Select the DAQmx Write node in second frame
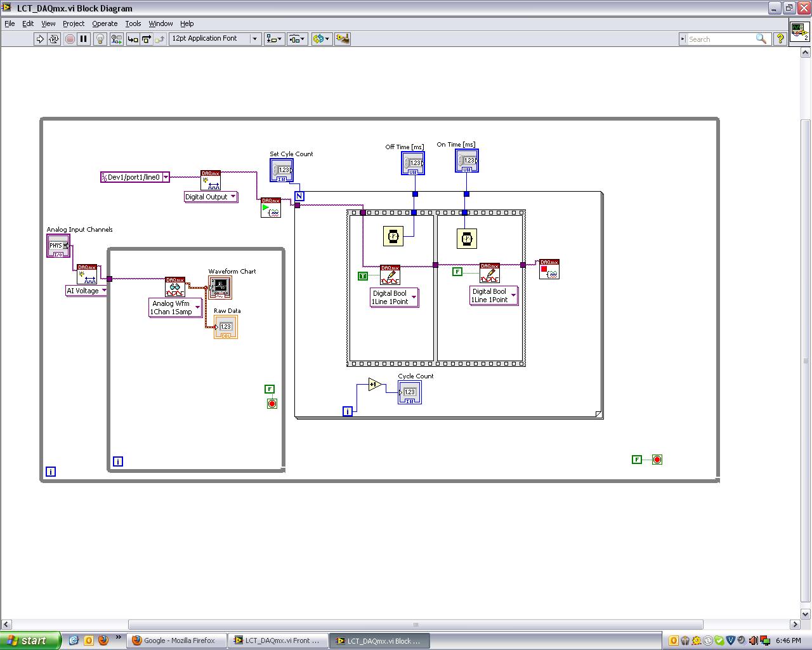The height and width of the screenshot is (650, 812). 490,273
